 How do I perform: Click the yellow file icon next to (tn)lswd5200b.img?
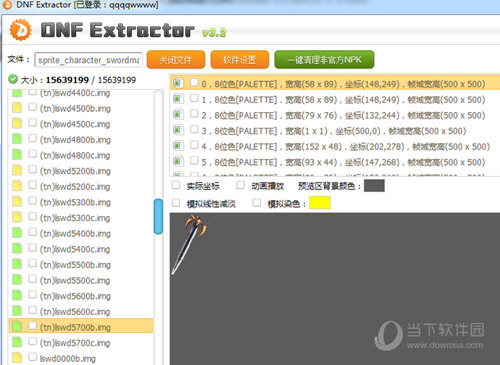[x=17, y=170]
